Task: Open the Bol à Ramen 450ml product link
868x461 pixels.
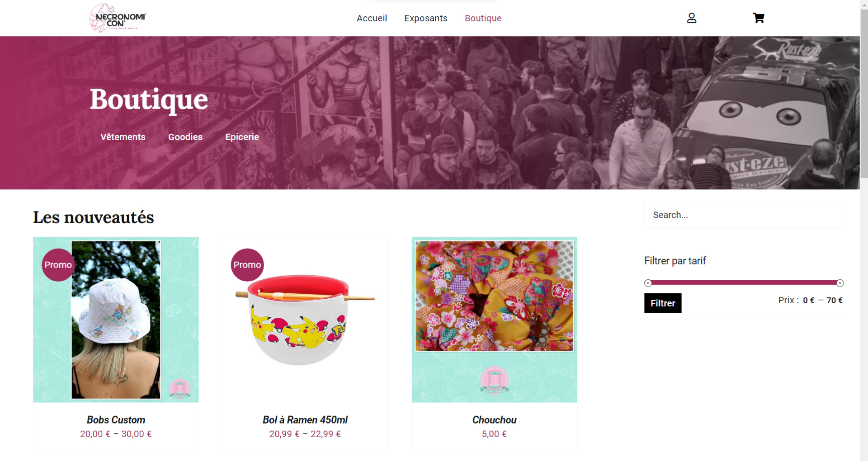Action: coord(305,420)
